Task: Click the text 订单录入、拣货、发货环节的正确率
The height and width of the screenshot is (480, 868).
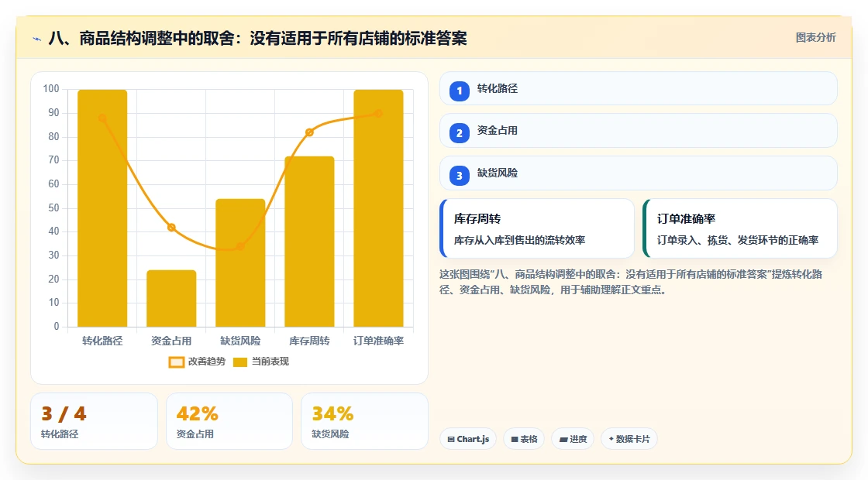Action: point(738,240)
